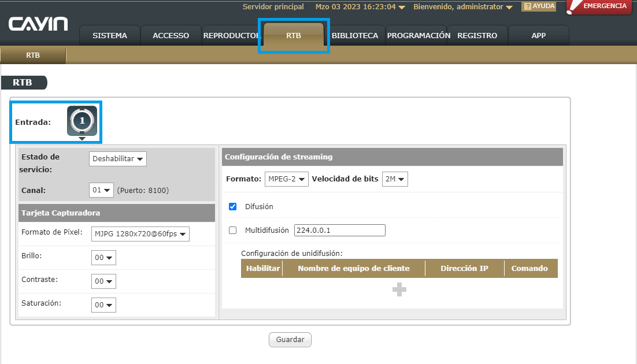Add a unicast client with plus icon
Screen dimensions: 637x364
(399, 289)
